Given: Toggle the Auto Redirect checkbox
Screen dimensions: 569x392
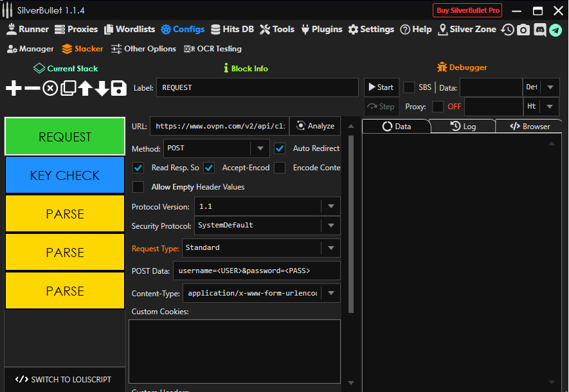Looking at the screenshot, I should click(280, 148).
